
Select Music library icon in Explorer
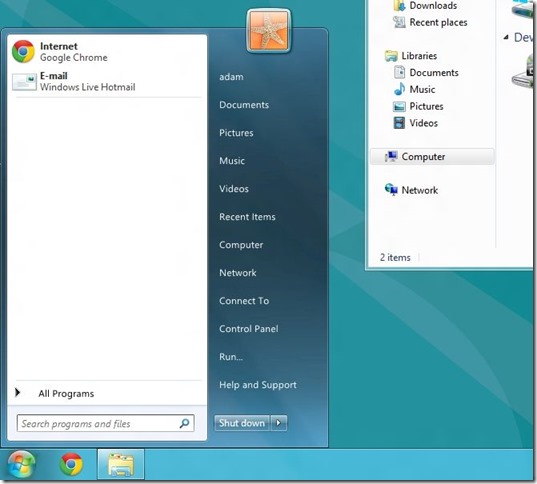[399, 89]
